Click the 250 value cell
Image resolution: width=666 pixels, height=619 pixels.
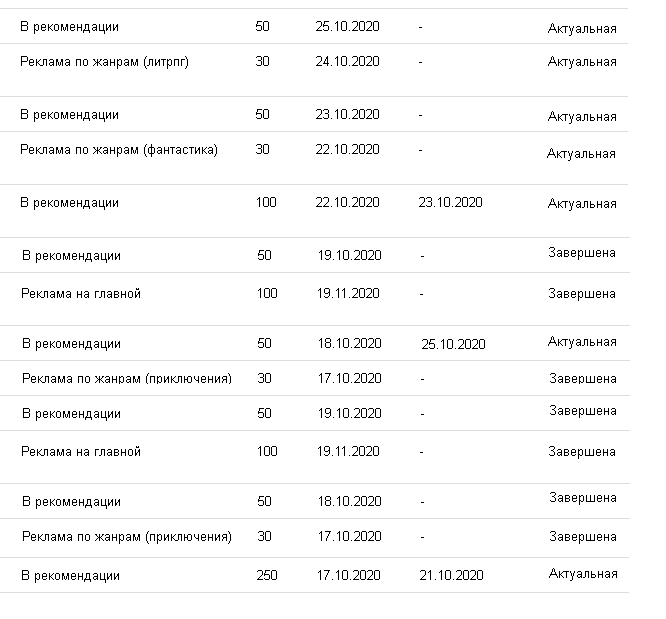click(266, 575)
